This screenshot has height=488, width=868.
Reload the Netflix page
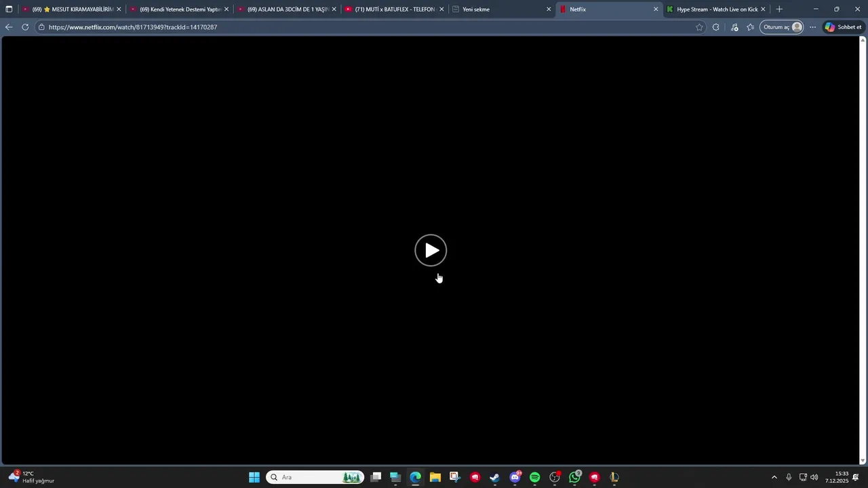point(25,27)
